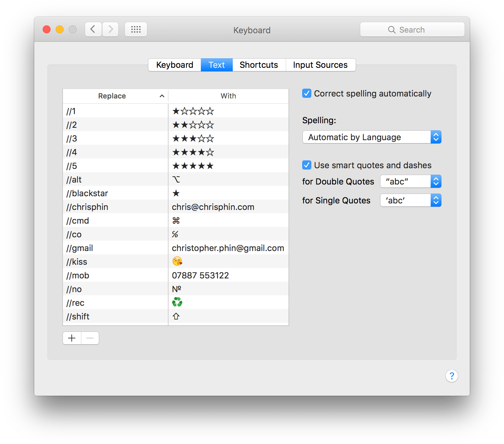Click the back navigation arrow
The width and height of the screenshot is (504, 444).
point(93,29)
